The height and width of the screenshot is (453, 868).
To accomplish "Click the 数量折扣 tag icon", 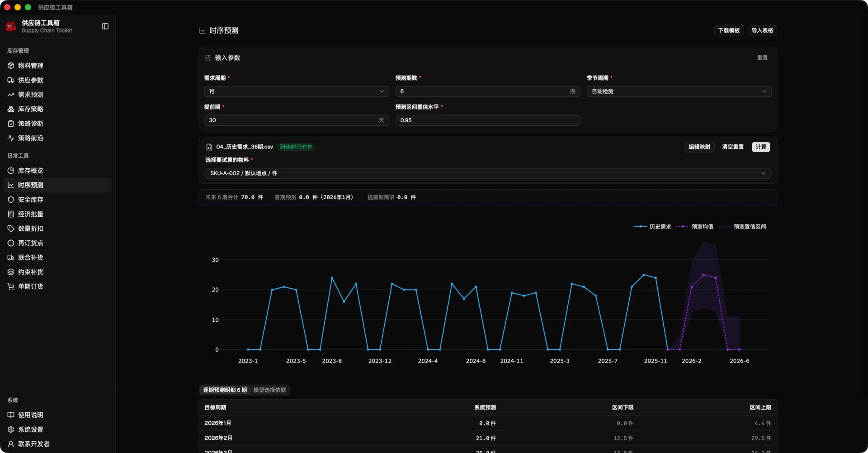I will coord(11,229).
